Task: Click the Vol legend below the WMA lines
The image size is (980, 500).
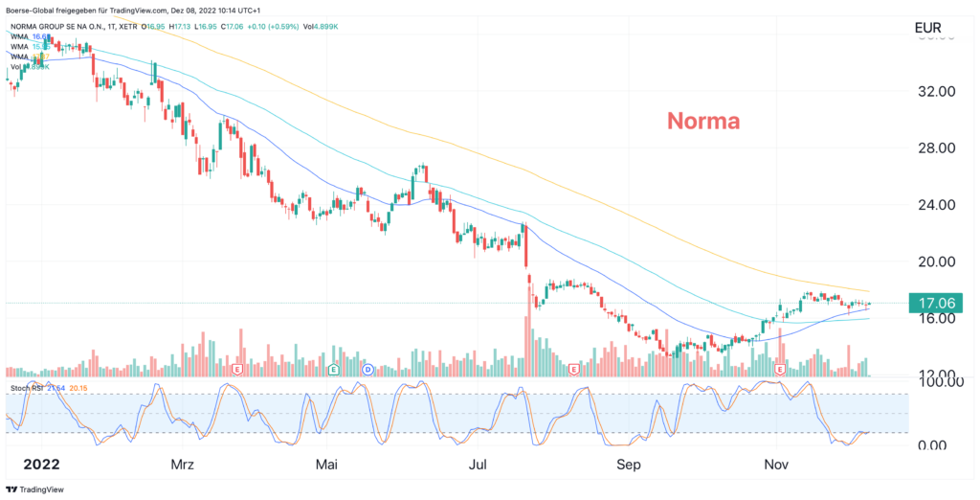Action: (30, 67)
